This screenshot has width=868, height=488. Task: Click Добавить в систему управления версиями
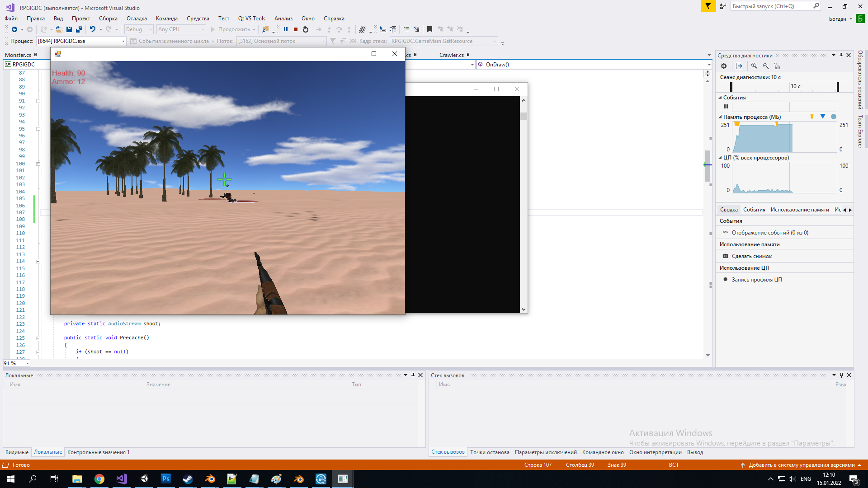[801, 465]
